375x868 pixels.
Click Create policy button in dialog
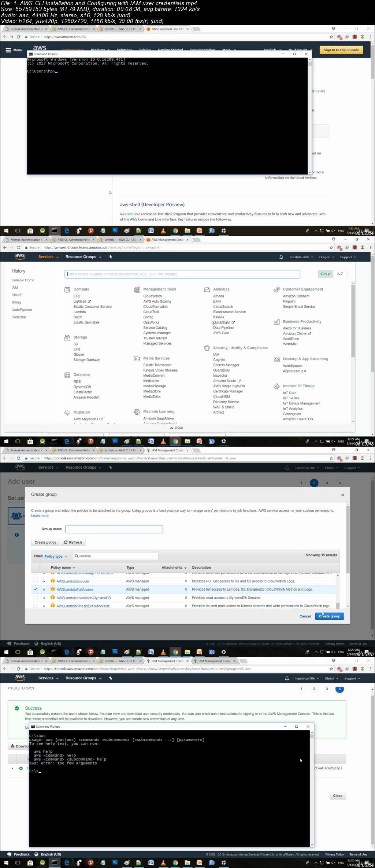tap(45, 542)
